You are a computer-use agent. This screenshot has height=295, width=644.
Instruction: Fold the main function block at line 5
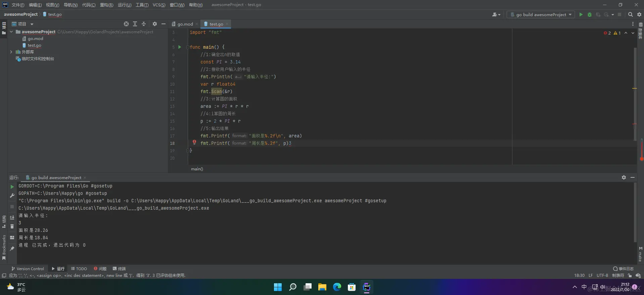point(188,47)
